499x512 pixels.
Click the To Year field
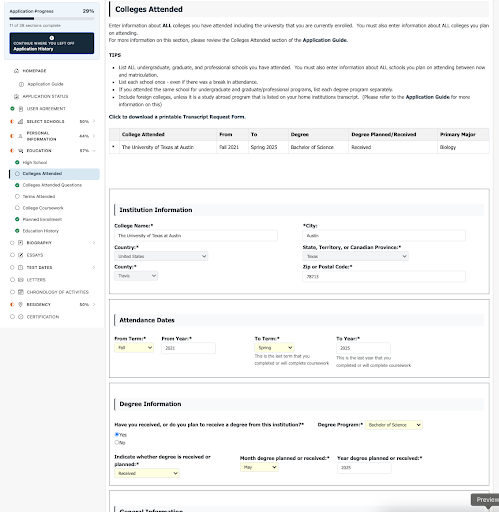tap(363, 348)
